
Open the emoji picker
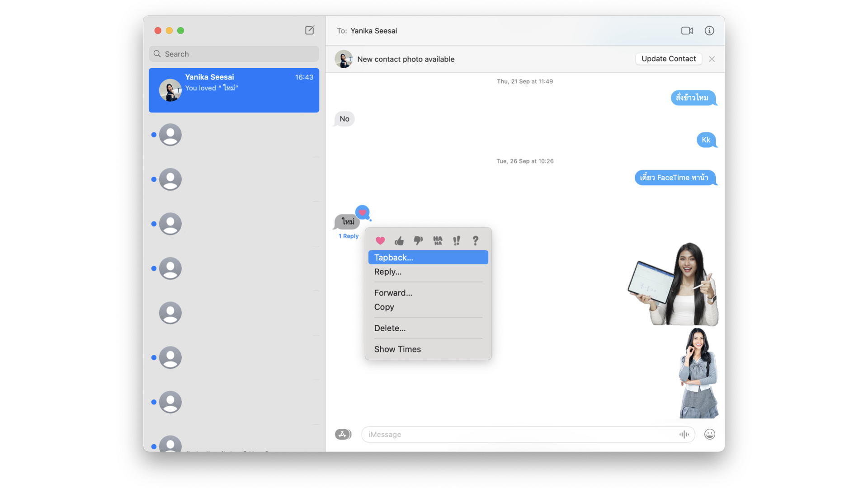pyautogui.click(x=709, y=434)
